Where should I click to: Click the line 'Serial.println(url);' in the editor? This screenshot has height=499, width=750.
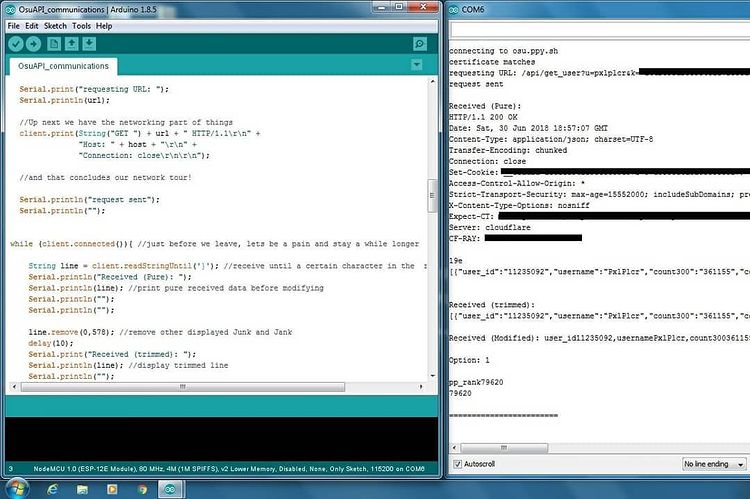pos(65,100)
